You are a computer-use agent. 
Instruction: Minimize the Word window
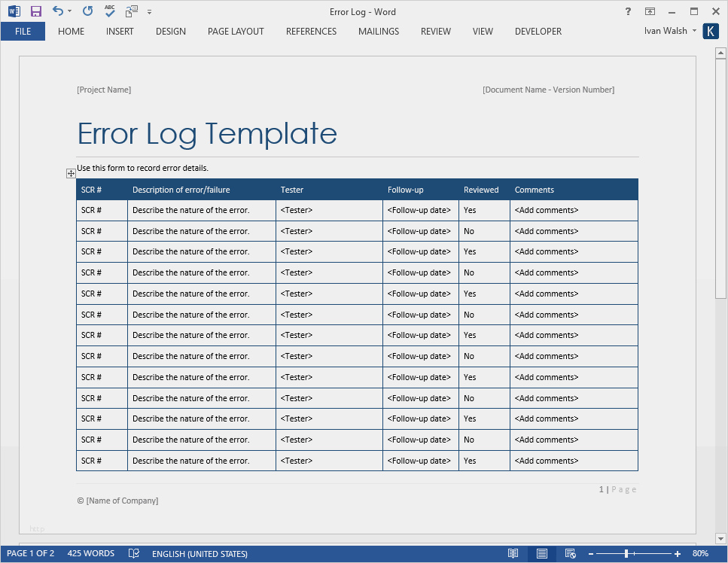tap(672, 12)
